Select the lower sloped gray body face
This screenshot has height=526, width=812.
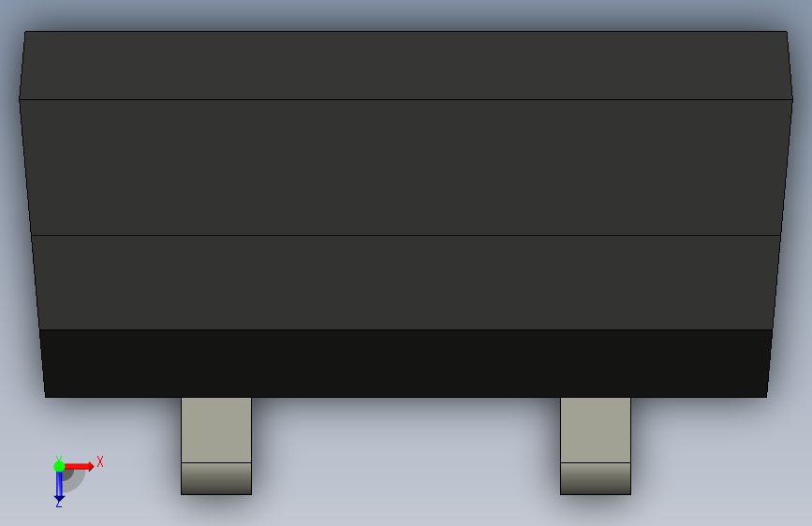[406, 282]
